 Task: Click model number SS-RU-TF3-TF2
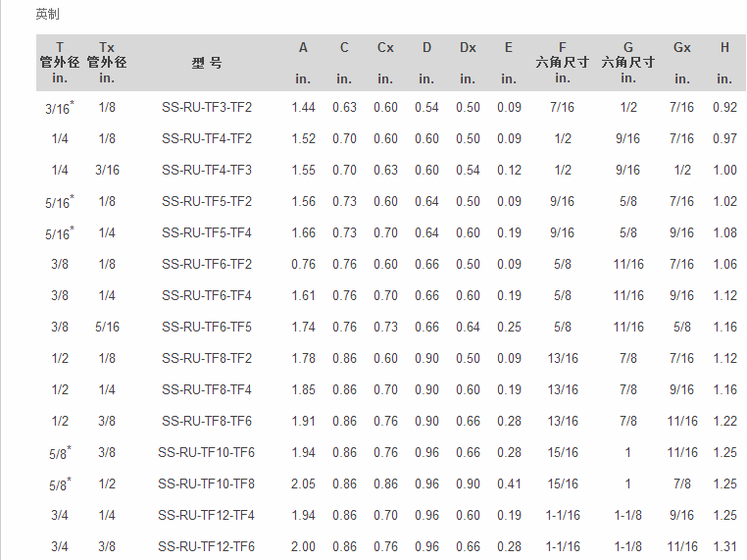206,107
